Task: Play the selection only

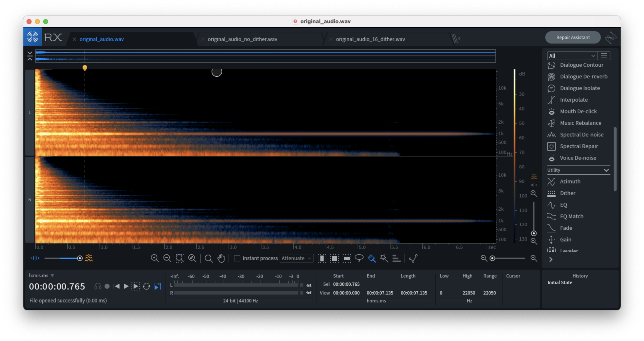Action: (135, 286)
